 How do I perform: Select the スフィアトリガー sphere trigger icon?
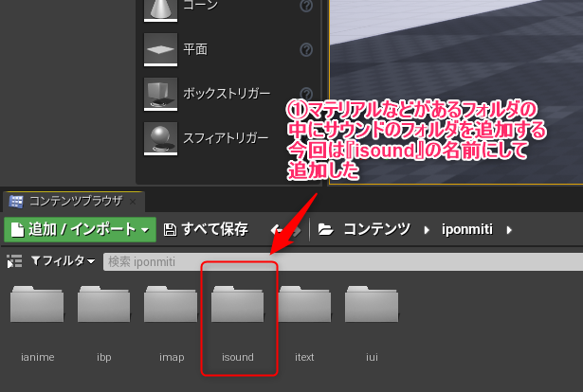(159, 137)
